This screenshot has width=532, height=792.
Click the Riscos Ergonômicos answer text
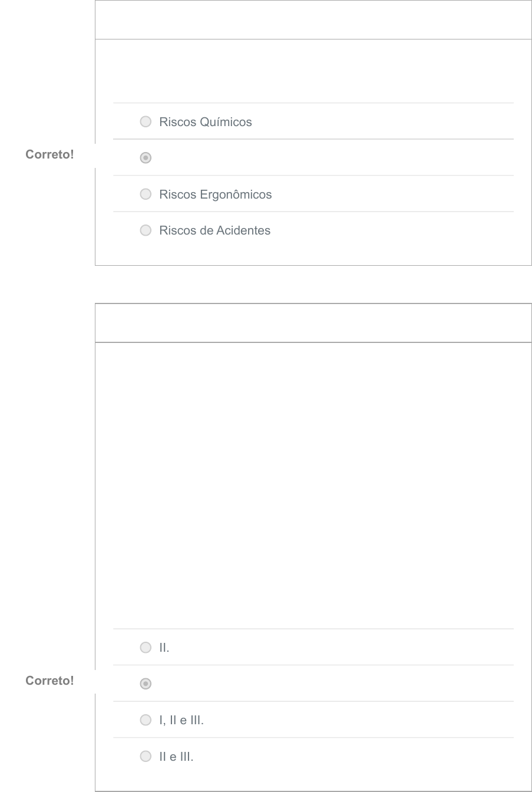point(216,194)
